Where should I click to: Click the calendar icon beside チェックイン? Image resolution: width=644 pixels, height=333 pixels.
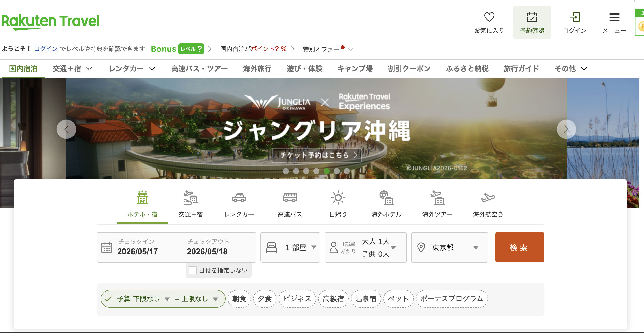pyautogui.click(x=107, y=247)
